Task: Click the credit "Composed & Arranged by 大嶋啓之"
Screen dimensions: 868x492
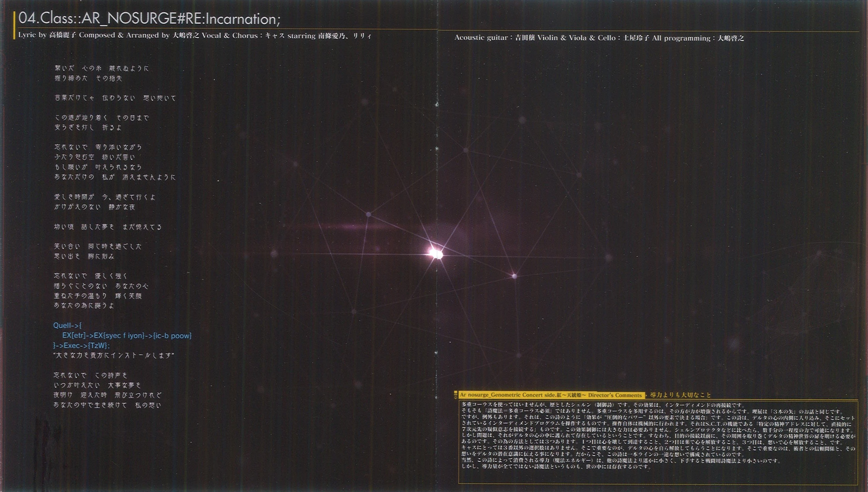Action: tap(138, 35)
